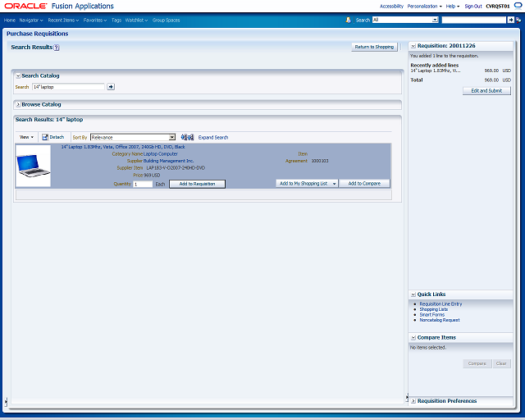
Task: Click the catalog search go arrow
Action: coord(111,87)
